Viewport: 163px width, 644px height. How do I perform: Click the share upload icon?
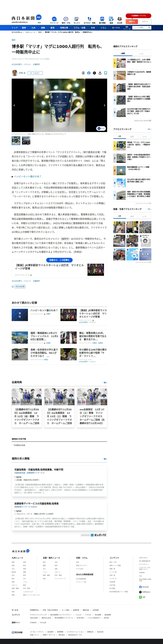pyautogui.click(x=100, y=73)
